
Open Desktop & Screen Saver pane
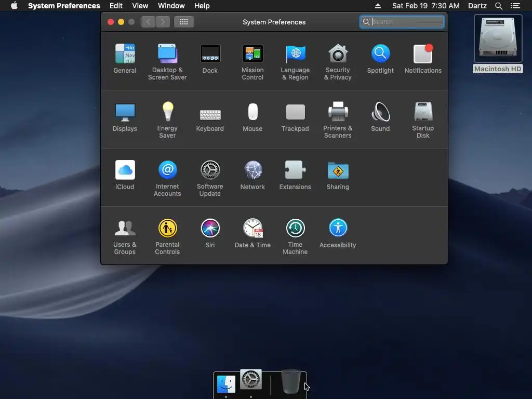[167, 62]
